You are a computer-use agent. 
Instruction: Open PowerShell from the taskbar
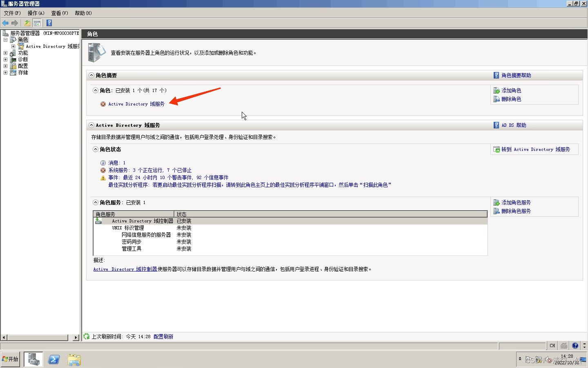(54, 359)
